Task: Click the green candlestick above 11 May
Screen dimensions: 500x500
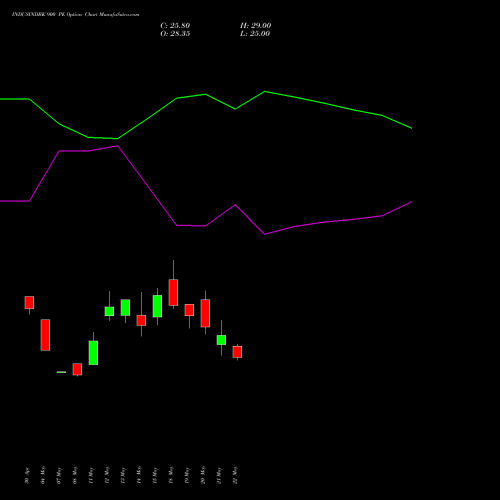Action: click(93, 353)
